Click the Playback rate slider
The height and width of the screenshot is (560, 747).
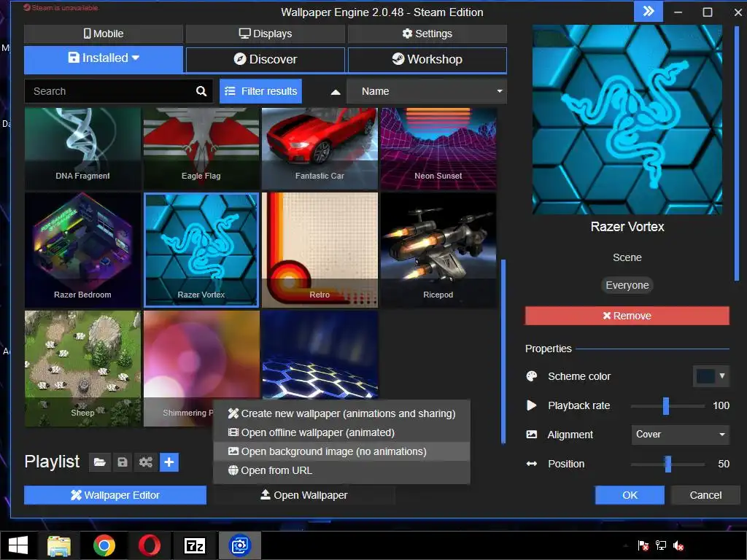click(x=667, y=405)
